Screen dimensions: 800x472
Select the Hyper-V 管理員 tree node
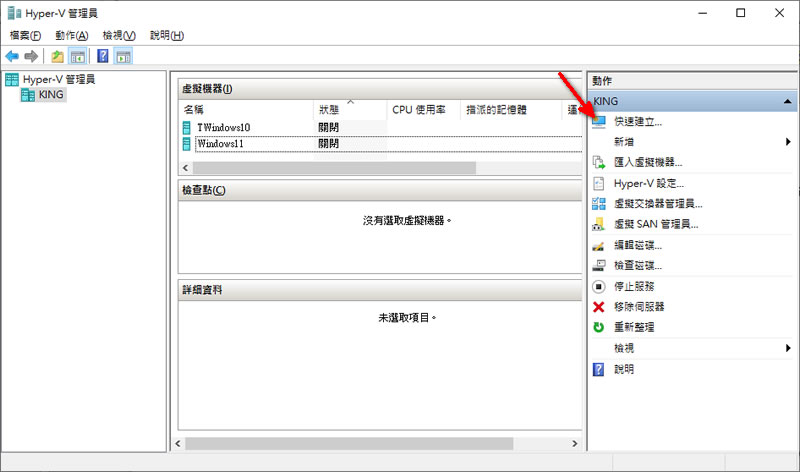[x=59, y=80]
